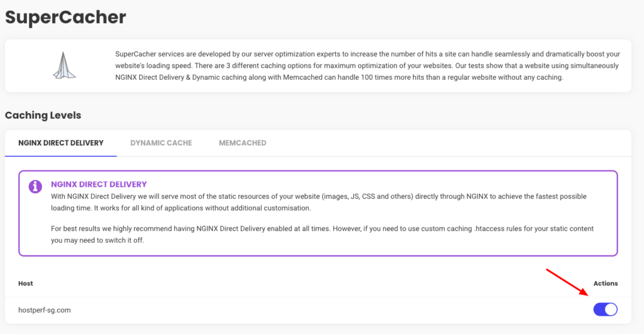The image size is (644, 334).
Task: Click the purple bordered info box
Action: [318, 213]
